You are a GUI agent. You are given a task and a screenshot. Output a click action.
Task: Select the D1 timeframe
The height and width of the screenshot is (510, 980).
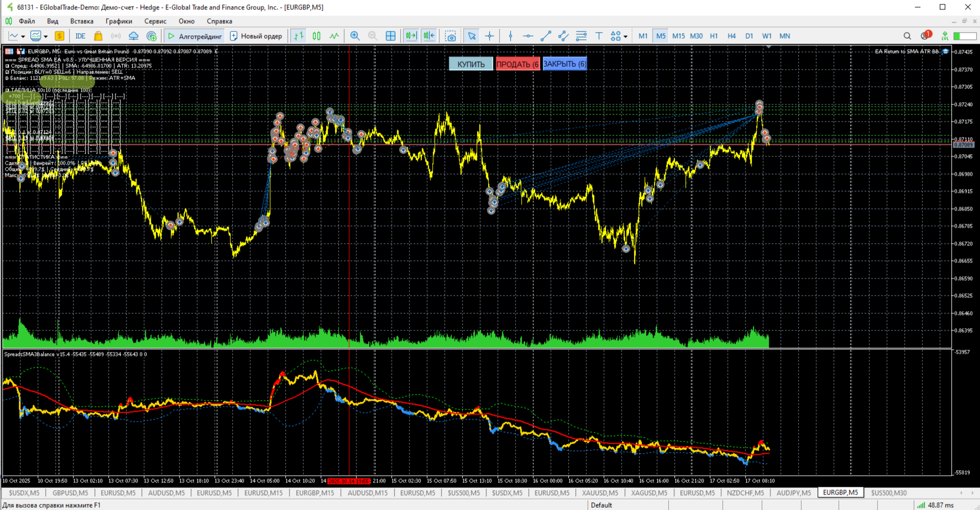pyautogui.click(x=749, y=36)
